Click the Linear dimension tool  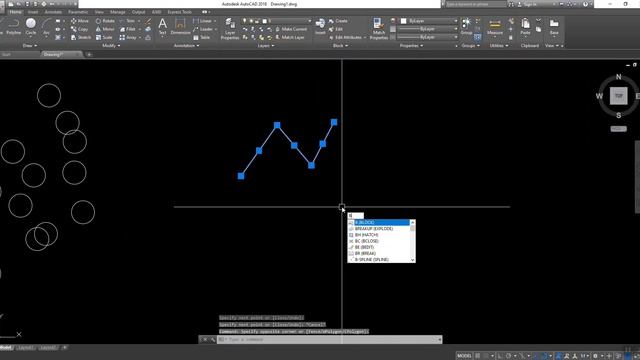pos(202,21)
